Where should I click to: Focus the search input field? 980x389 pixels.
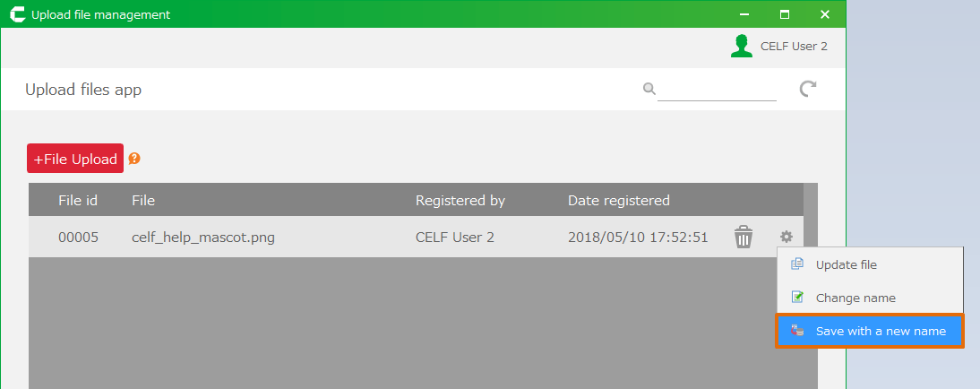[x=717, y=89]
